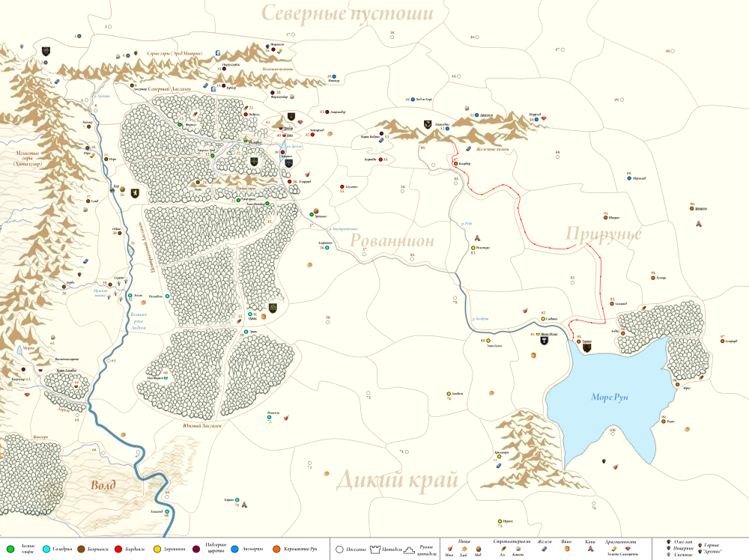
Task: Click the shield emblem beside Анкмарцы settlement 52
Action: (x=428, y=124)
